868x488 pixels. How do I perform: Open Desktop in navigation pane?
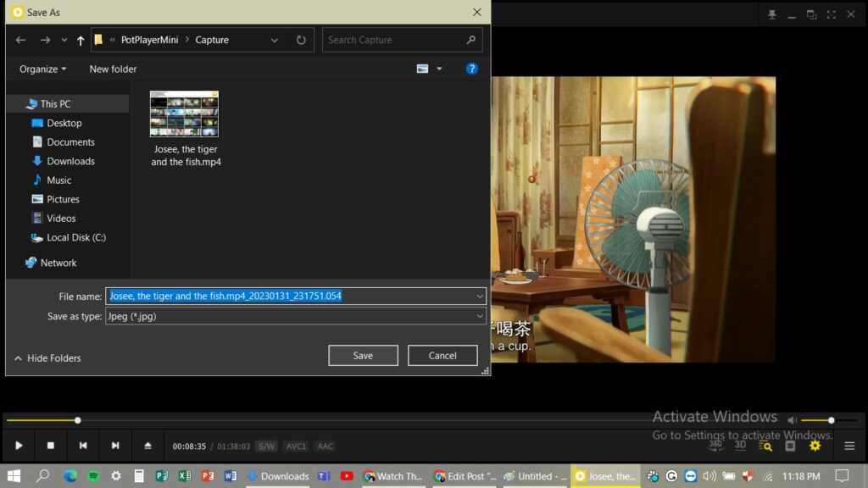pyautogui.click(x=64, y=123)
